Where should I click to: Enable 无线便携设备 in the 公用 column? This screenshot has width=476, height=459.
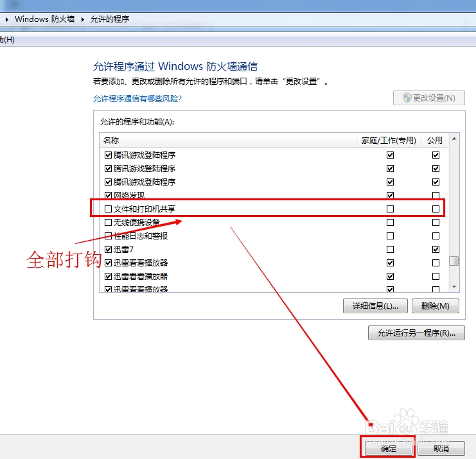pyautogui.click(x=436, y=222)
